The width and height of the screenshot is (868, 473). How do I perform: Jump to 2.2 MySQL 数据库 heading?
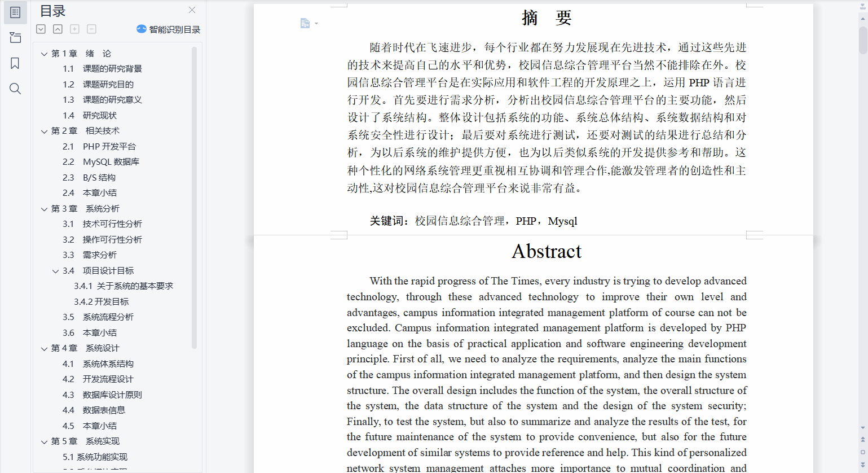101,162
